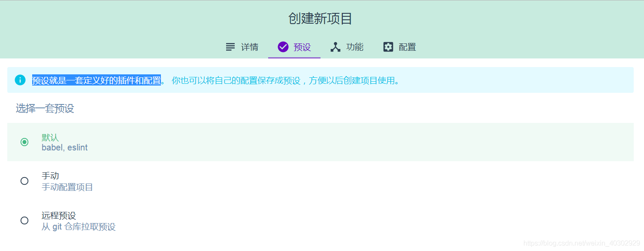This screenshot has height=251, width=644.
Task: Click the highlighted text 预设就是一套定义好的插件和配置
Action: (97, 80)
